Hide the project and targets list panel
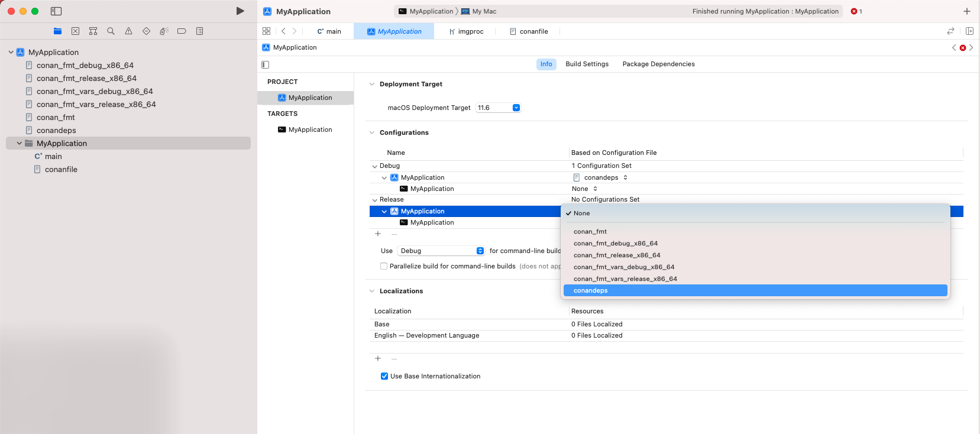 [x=265, y=64]
